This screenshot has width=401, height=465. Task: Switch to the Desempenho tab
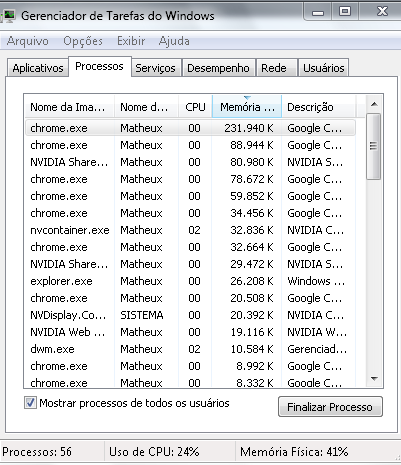(218, 68)
